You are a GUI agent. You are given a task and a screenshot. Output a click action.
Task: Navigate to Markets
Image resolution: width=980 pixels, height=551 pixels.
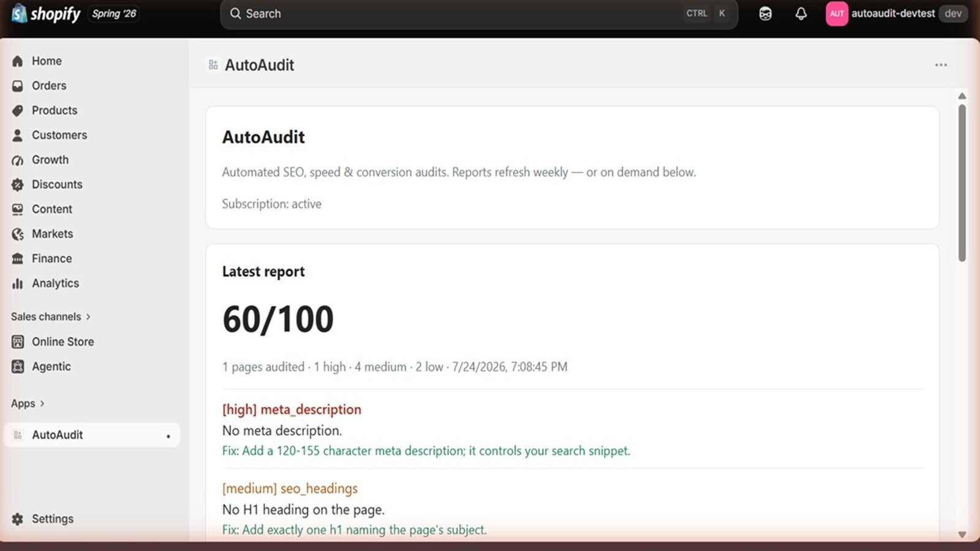click(52, 234)
